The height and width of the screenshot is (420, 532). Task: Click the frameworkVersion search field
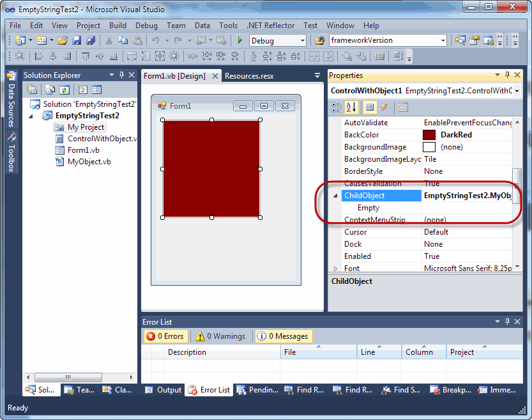click(383, 40)
